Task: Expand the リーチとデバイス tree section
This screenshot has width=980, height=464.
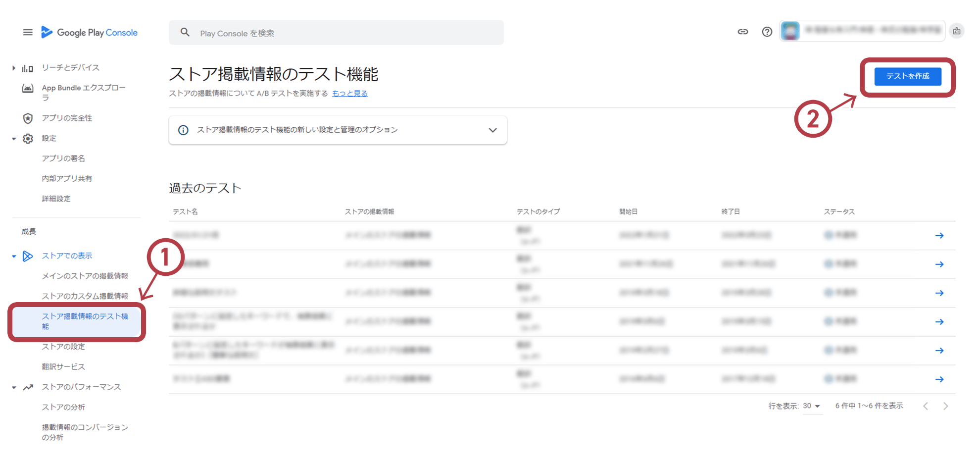Action: coord(14,68)
